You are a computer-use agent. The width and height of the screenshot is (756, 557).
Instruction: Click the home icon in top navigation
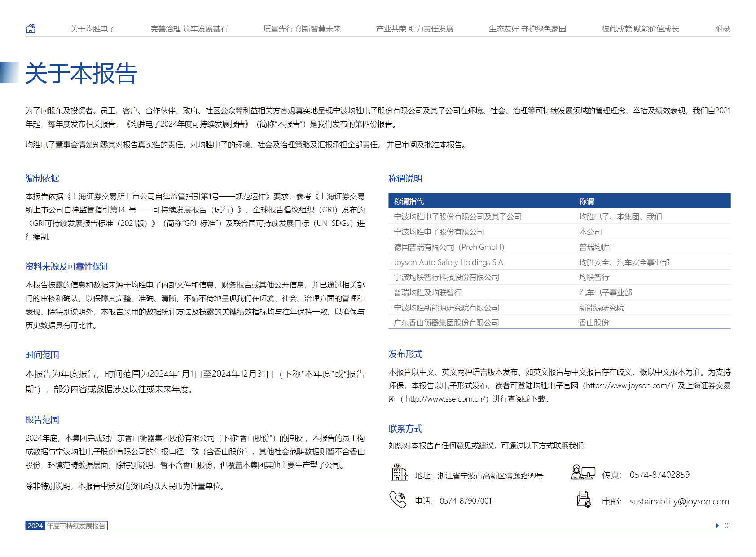[x=31, y=29]
